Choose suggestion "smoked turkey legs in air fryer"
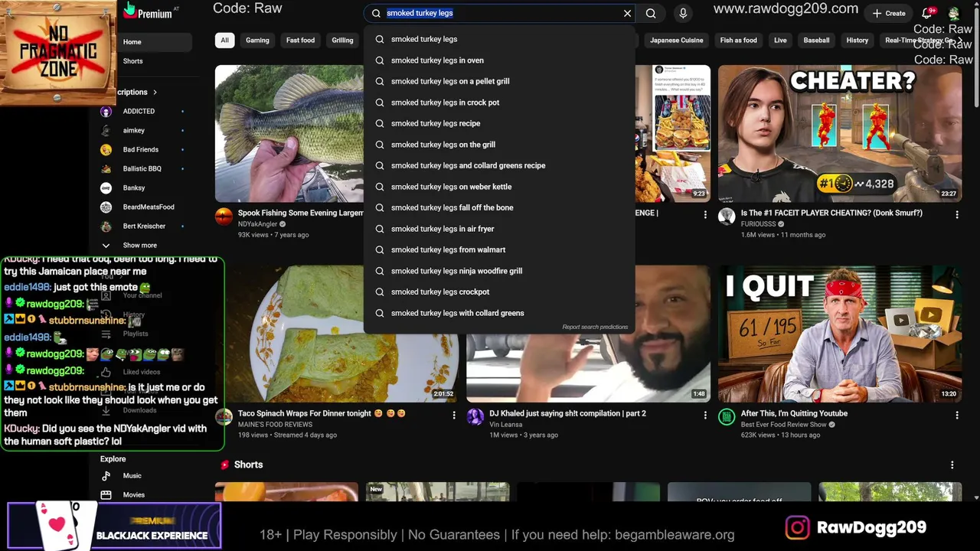The height and width of the screenshot is (551, 980). [x=499, y=229]
